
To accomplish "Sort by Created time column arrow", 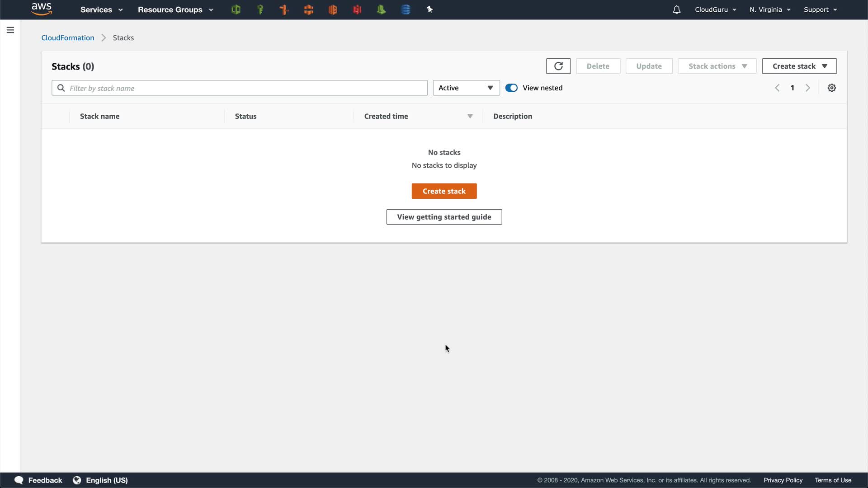I will [x=470, y=117].
